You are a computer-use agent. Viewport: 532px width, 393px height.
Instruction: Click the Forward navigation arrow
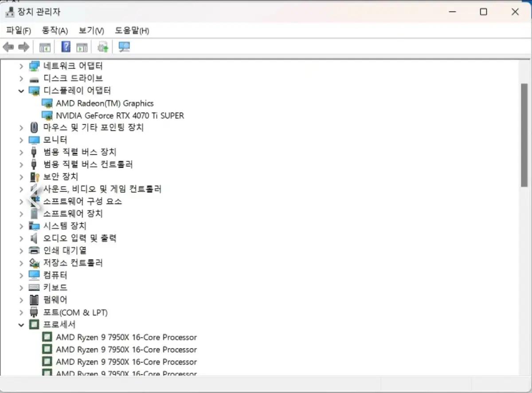click(24, 47)
